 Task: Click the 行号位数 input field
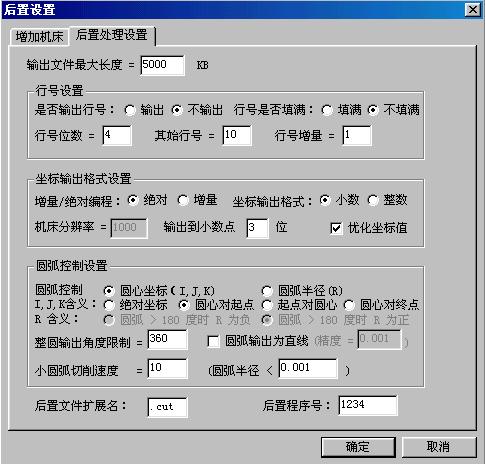point(117,135)
